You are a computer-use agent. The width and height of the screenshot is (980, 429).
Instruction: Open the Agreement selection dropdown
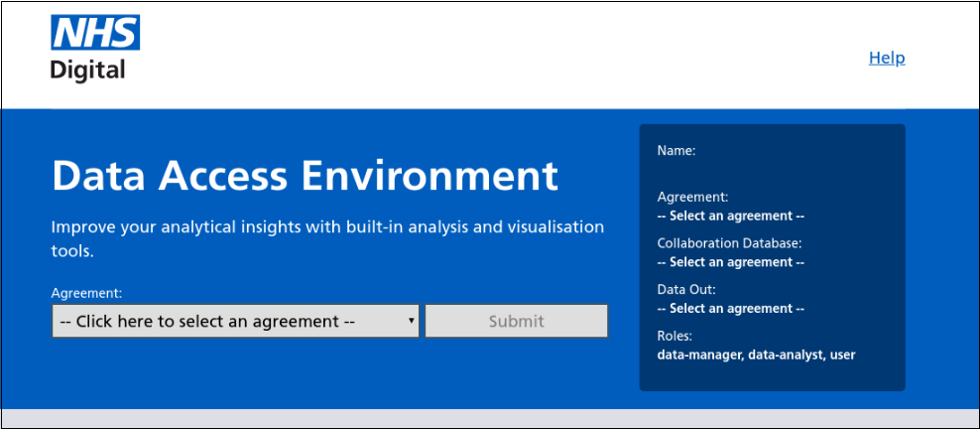pyautogui.click(x=236, y=322)
